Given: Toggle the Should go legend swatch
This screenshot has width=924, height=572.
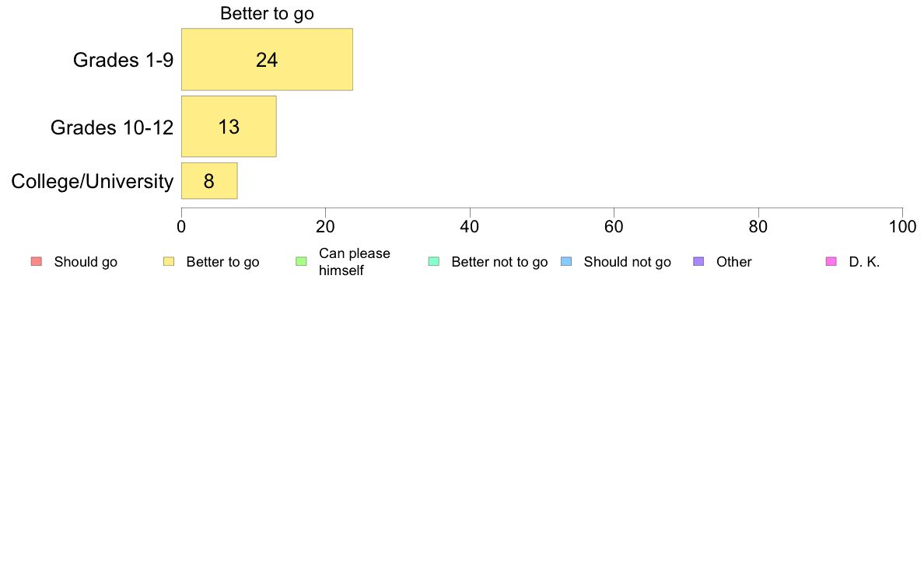Looking at the screenshot, I should click(37, 262).
